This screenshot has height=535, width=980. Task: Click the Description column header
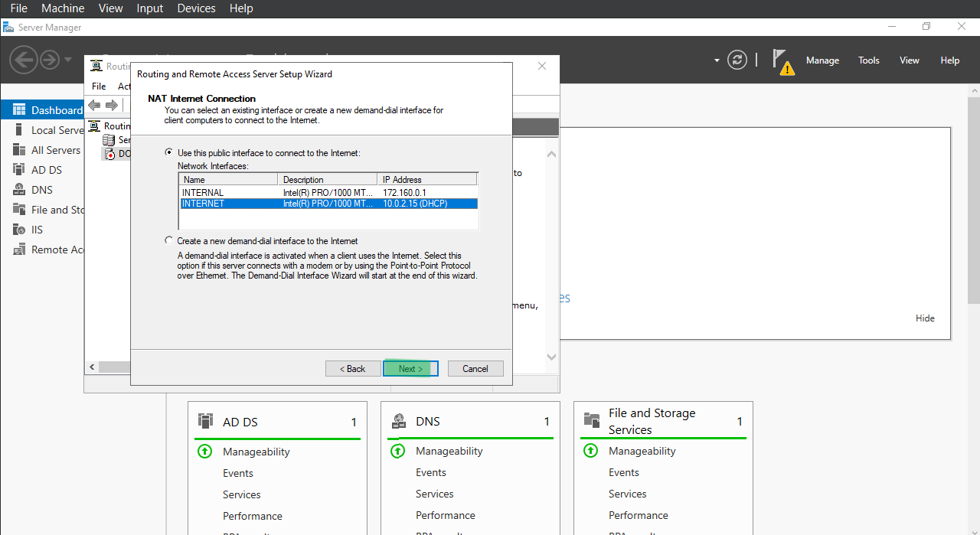[328, 180]
